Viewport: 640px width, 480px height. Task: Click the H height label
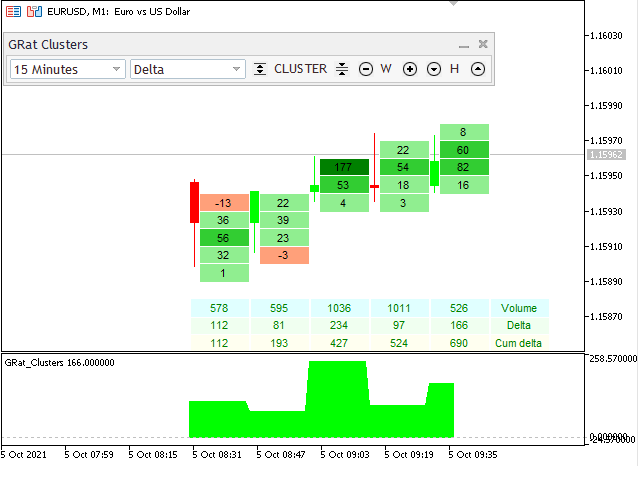click(x=454, y=69)
